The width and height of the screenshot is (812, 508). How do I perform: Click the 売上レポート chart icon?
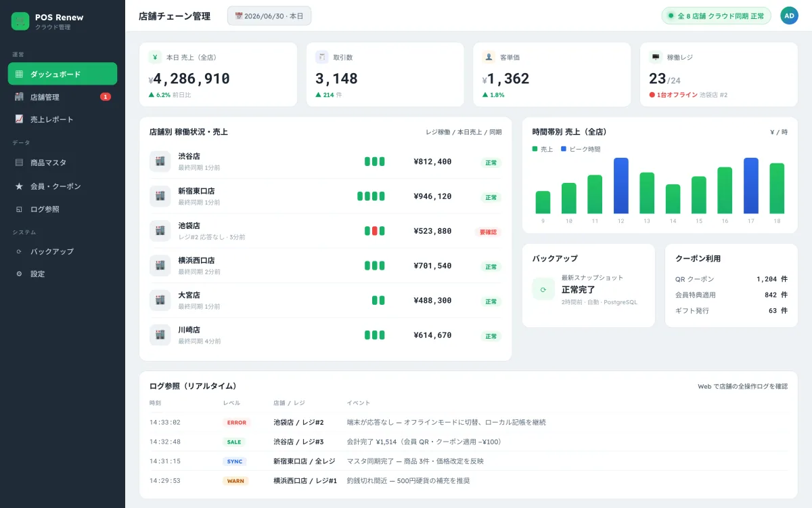point(19,119)
